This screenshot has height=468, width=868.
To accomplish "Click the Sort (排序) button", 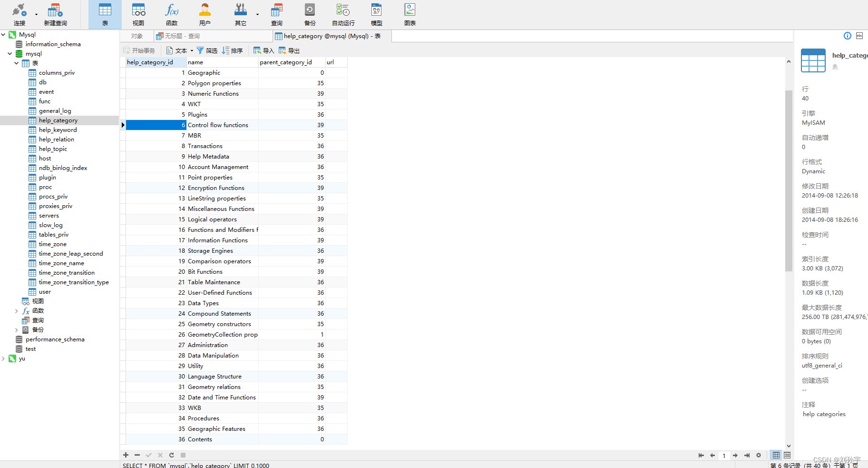I will click(233, 50).
